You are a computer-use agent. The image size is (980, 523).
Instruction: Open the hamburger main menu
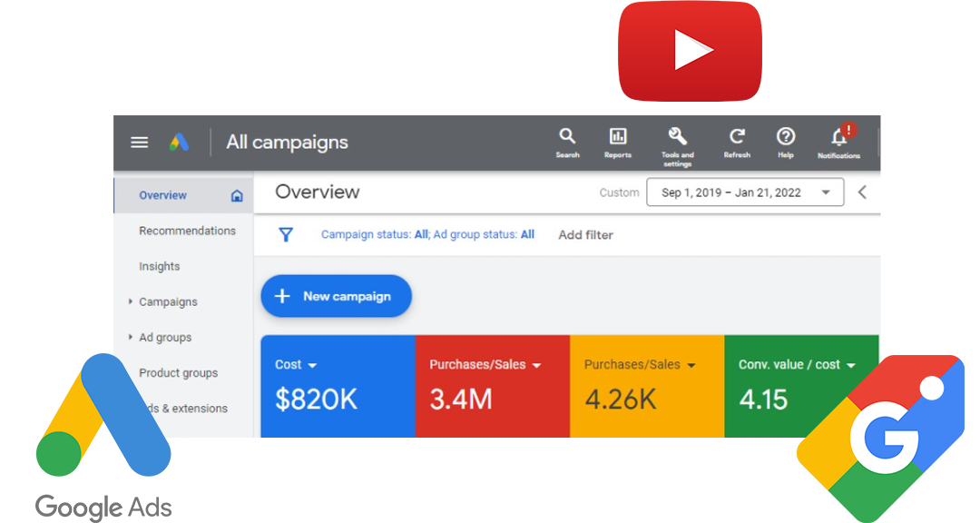pyautogui.click(x=140, y=143)
